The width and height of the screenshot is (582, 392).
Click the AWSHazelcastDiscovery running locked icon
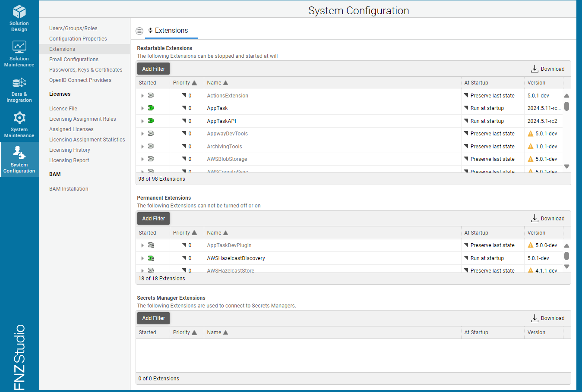coord(151,258)
